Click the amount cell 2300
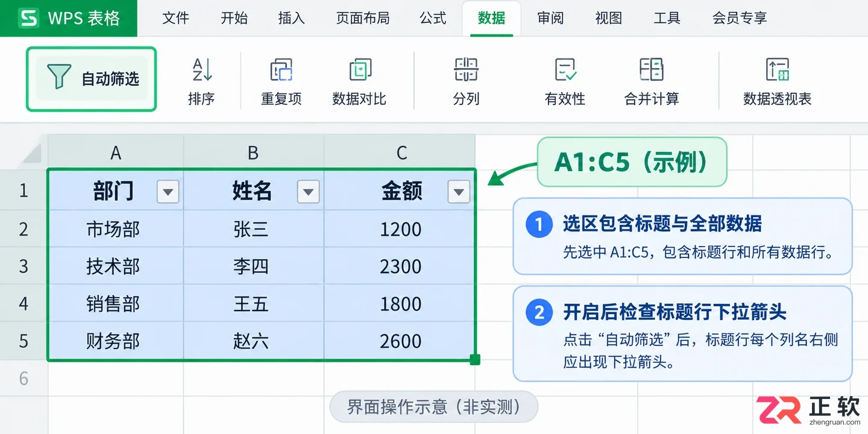The image size is (868, 434). (x=400, y=266)
